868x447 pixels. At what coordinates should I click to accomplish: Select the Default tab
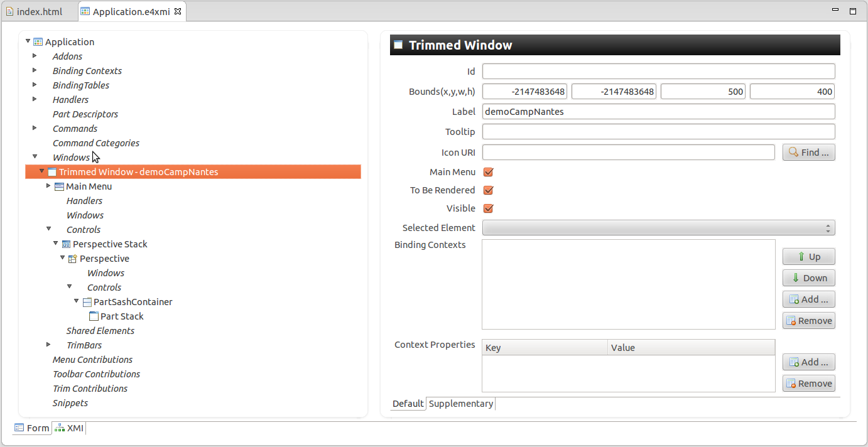click(408, 404)
